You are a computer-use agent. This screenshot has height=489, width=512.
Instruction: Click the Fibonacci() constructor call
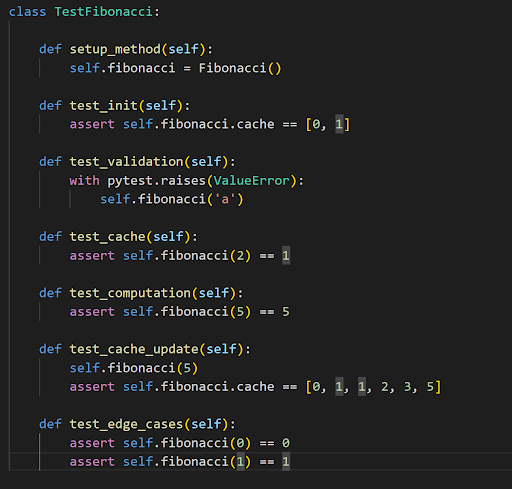click(240, 68)
